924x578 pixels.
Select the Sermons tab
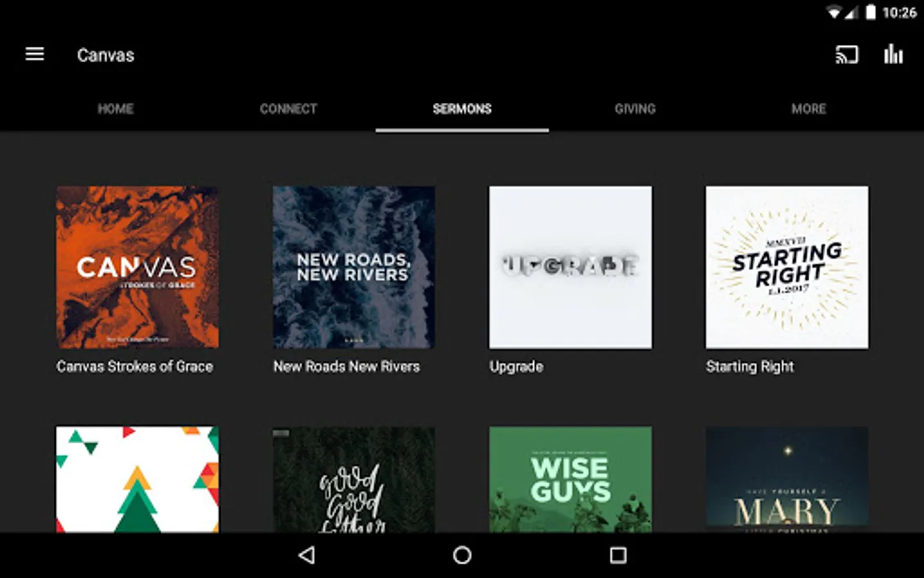(x=462, y=109)
